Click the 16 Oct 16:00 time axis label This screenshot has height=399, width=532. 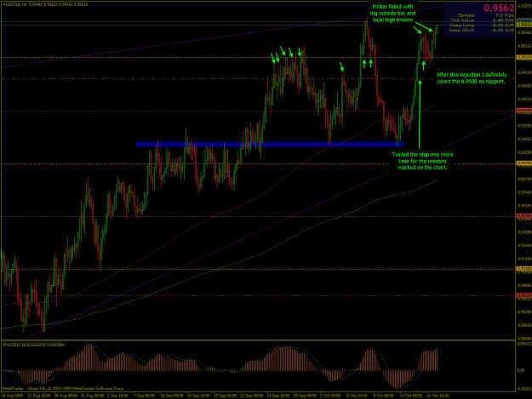(x=438, y=396)
